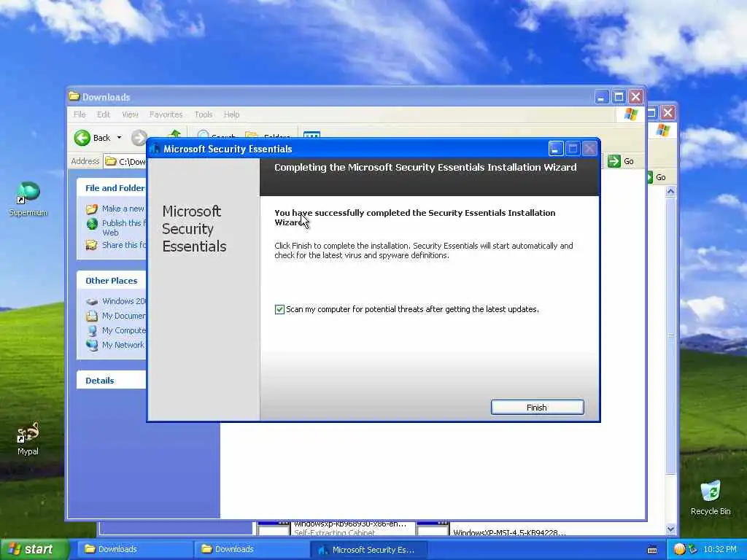
Task: Uncheck scan my computer for threats checkbox
Action: (279, 309)
